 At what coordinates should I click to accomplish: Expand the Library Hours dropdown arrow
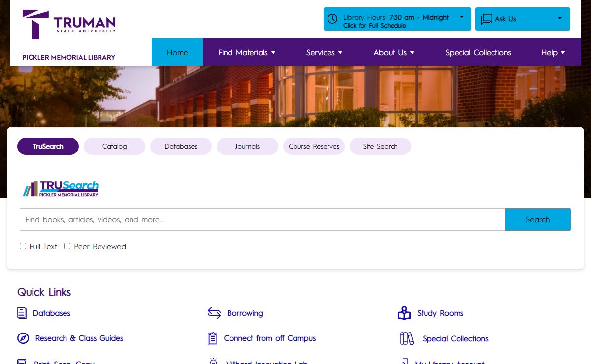click(x=462, y=17)
